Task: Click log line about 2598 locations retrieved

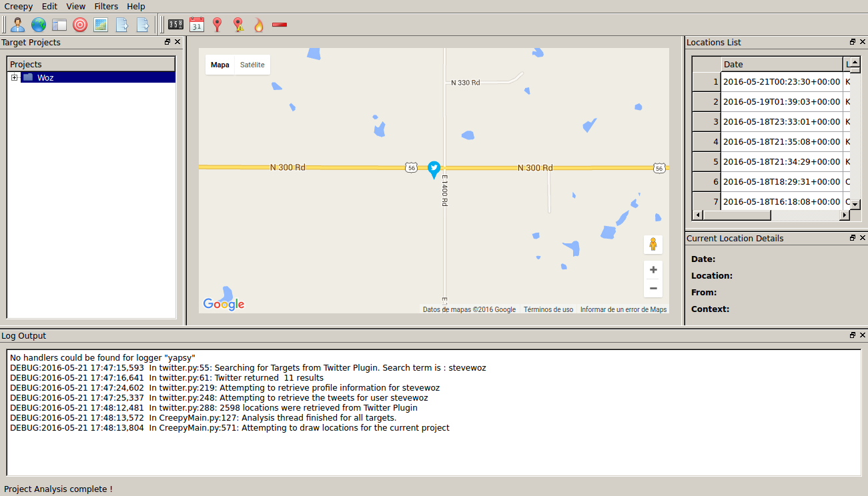Action: click(x=213, y=407)
